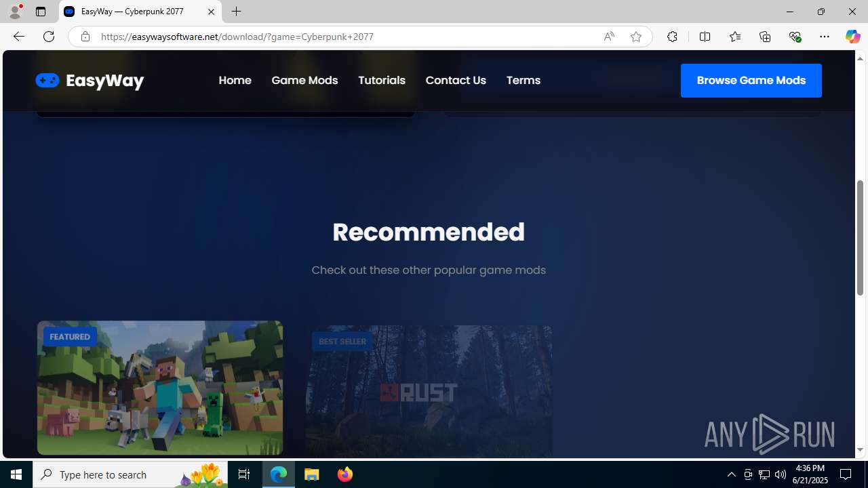868x488 pixels.
Task: Open the Action Center notifications
Action: [846, 474]
